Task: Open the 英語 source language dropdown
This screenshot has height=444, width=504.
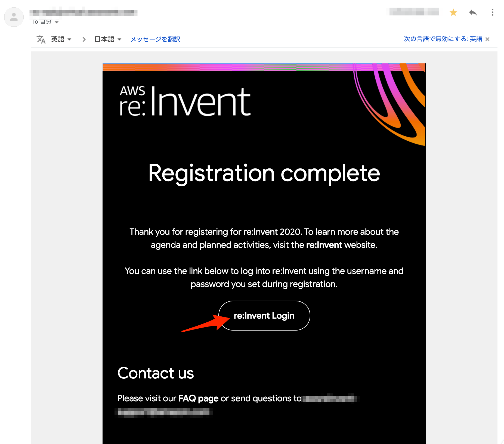Action: pos(60,39)
